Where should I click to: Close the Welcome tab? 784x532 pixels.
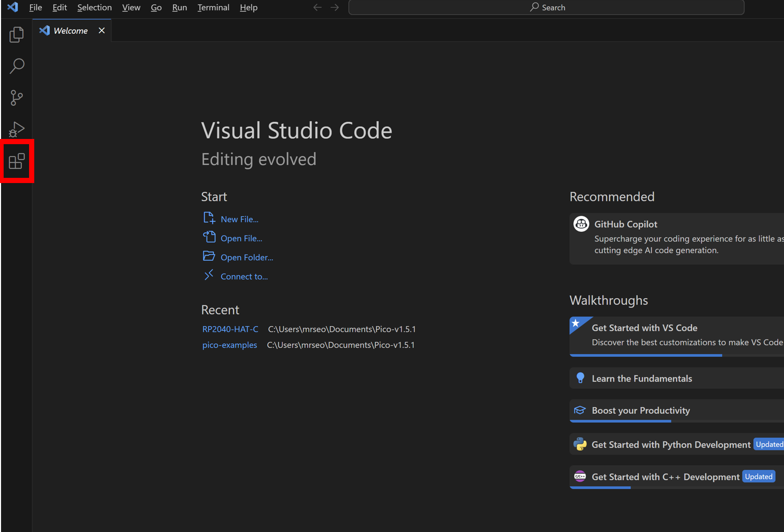(102, 31)
